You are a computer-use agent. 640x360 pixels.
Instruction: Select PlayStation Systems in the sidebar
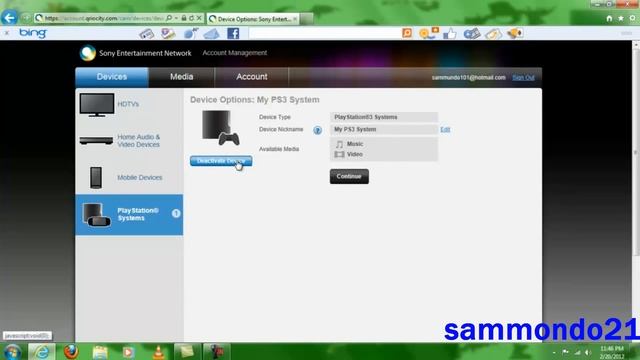tap(129, 214)
